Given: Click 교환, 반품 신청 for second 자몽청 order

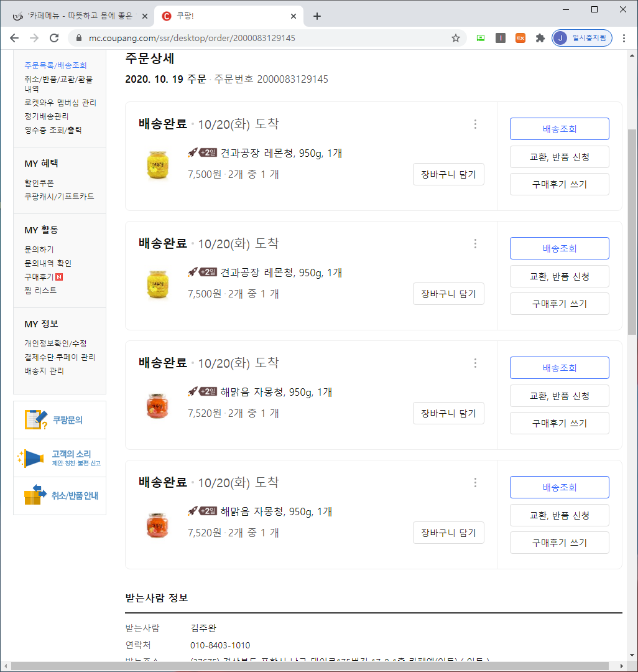Looking at the screenshot, I should 559,516.
